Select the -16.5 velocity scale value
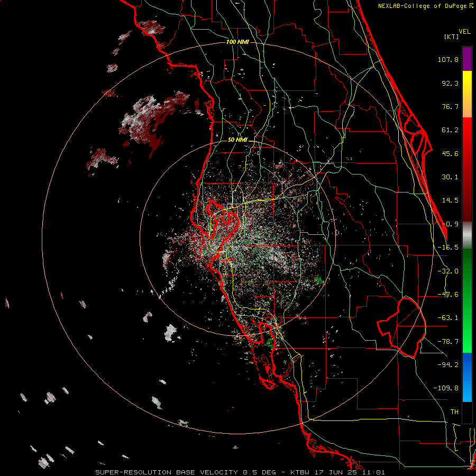Image resolution: width=476 pixels, height=476 pixels. [448, 248]
